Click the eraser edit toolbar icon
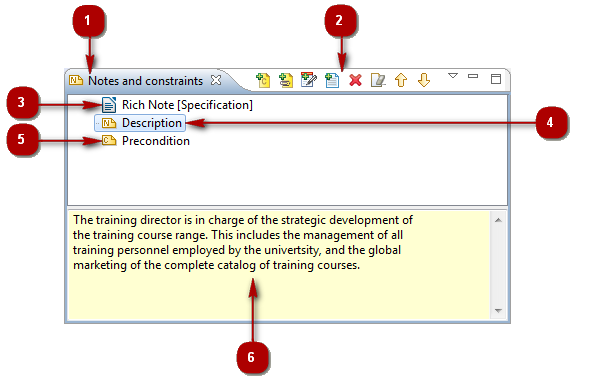This screenshot has width=600, height=382. [x=378, y=80]
